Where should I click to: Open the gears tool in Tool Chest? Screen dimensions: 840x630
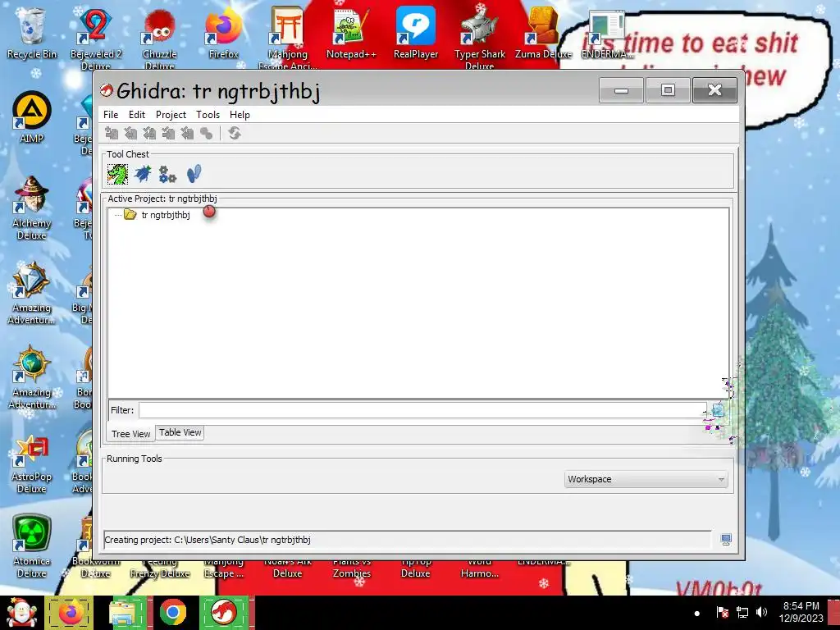pyautogui.click(x=167, y=174)
